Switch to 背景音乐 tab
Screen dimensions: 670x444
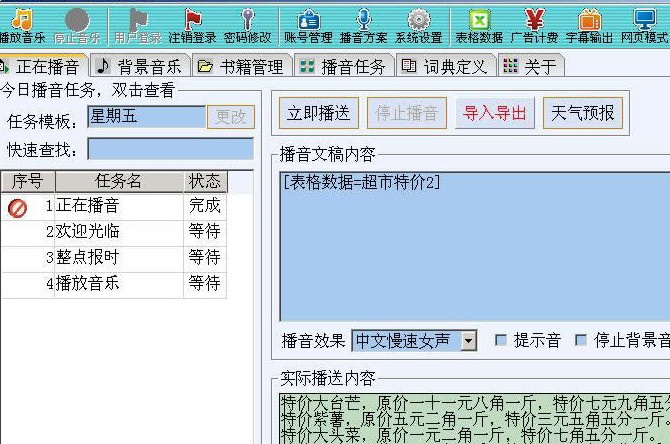141,66
